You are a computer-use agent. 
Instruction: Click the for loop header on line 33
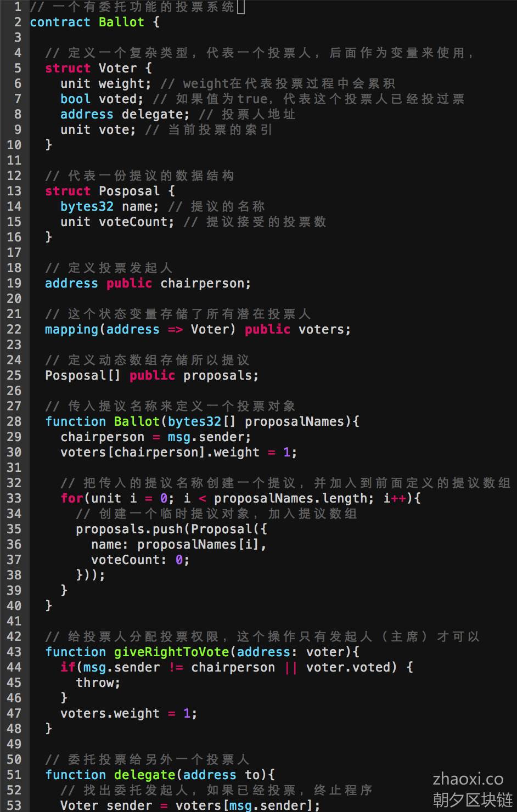241,498
